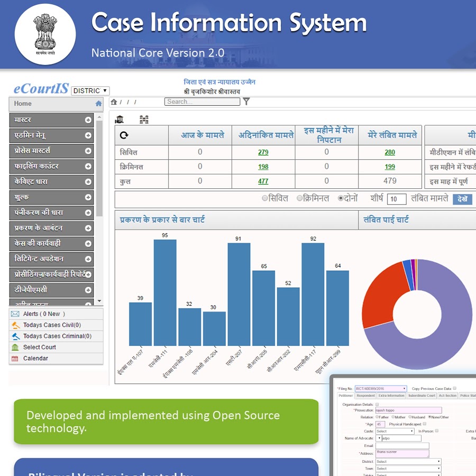Click Alerts (0 New) link

tap(44, 314)
